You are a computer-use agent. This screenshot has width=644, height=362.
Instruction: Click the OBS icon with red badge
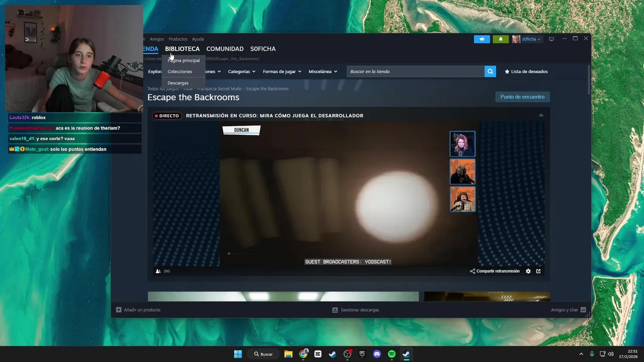348,354
